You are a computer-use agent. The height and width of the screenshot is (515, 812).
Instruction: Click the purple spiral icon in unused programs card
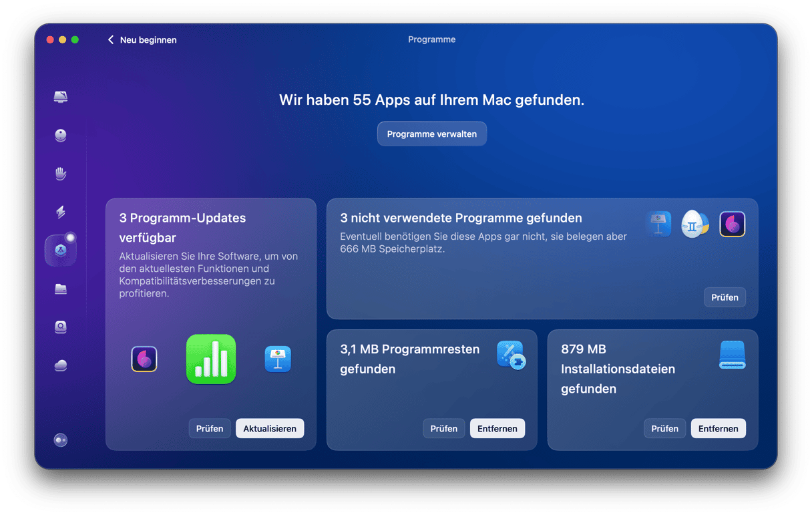click(x=733, y=224)
